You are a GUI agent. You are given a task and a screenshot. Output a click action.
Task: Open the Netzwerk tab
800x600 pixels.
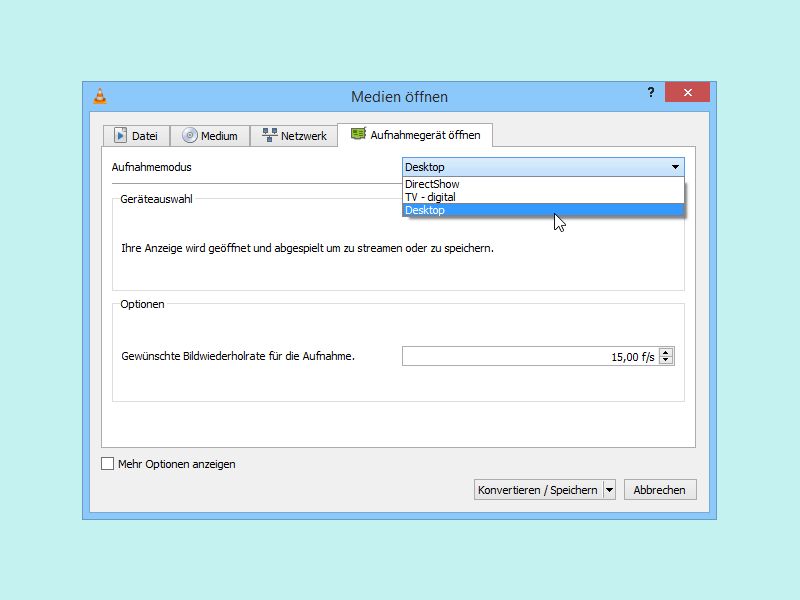click(294, 136)
